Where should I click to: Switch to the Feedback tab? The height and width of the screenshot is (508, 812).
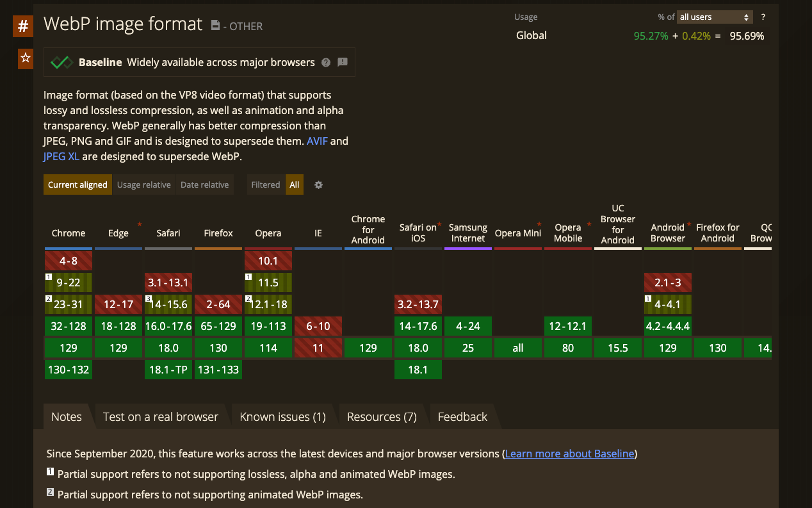point(462,416)
